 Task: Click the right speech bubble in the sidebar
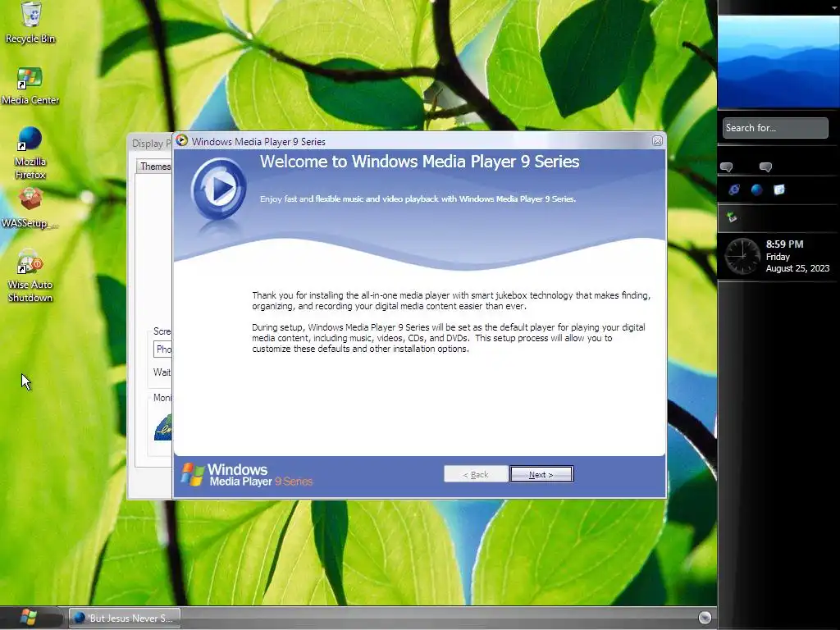pos(765,167)
